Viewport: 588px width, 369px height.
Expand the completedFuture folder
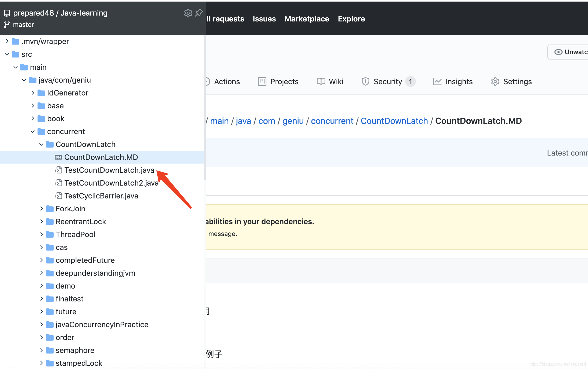click(42, 260)
